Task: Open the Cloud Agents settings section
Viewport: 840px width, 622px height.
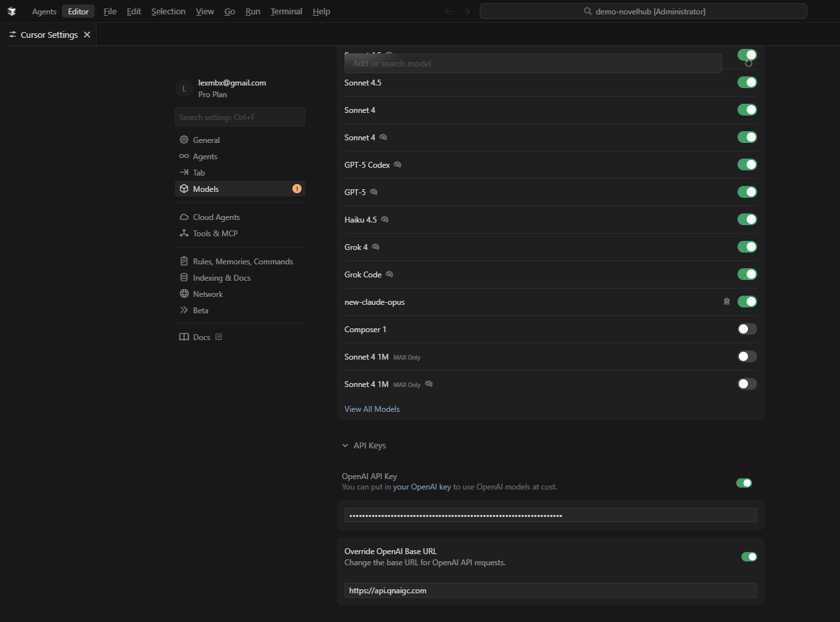Action: click(216, 217)
